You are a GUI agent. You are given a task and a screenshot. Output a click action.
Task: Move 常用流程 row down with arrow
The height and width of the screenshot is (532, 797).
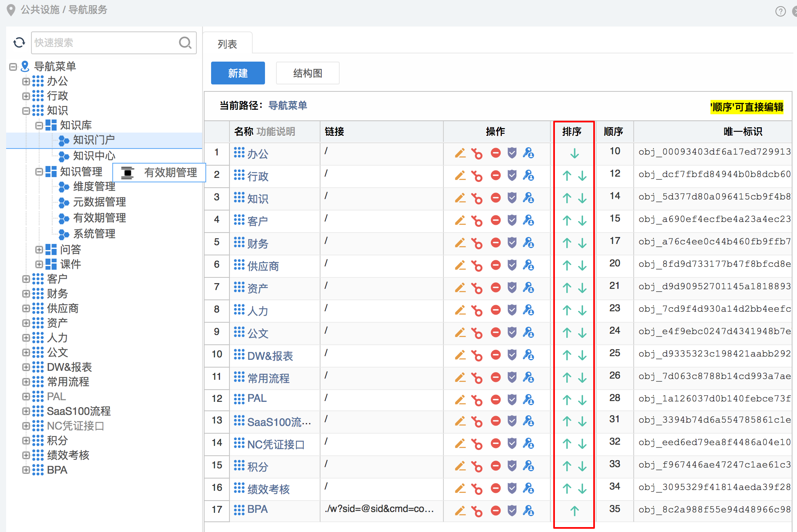(x=582, y=378)
